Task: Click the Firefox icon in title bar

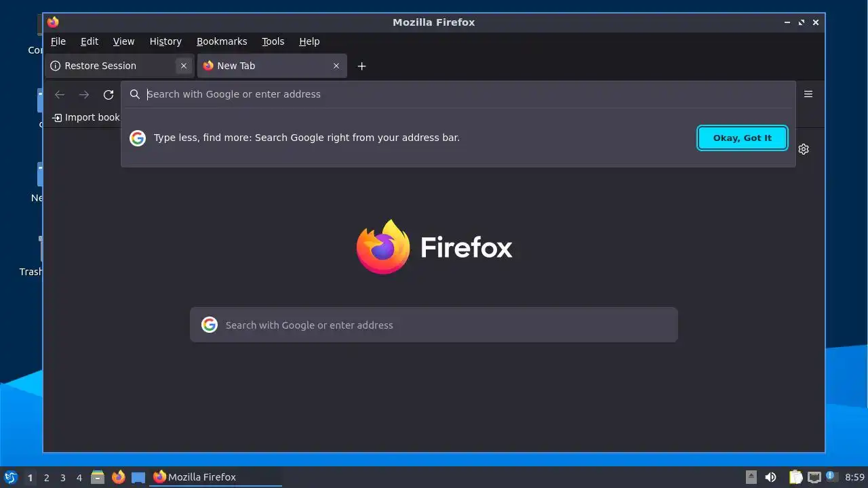Action: coord(53,22)
